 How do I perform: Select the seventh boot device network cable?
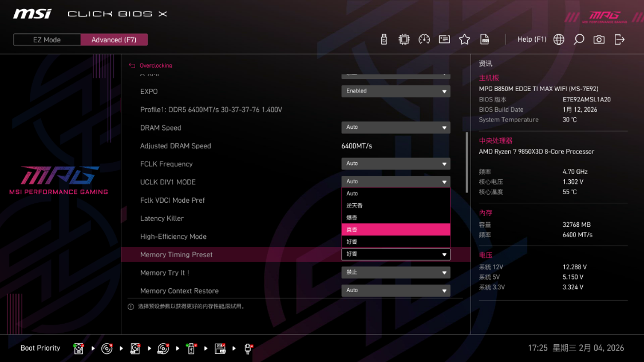coord(248,348)
